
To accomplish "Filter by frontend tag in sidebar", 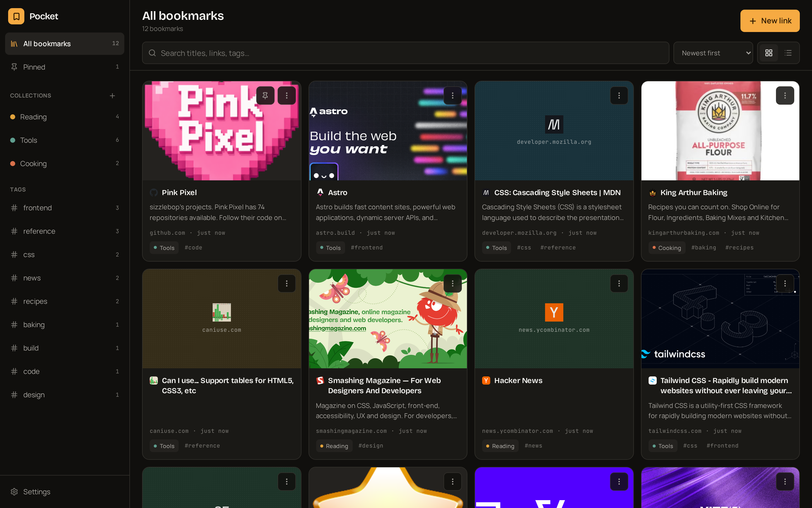I will (x=64, y=208).
